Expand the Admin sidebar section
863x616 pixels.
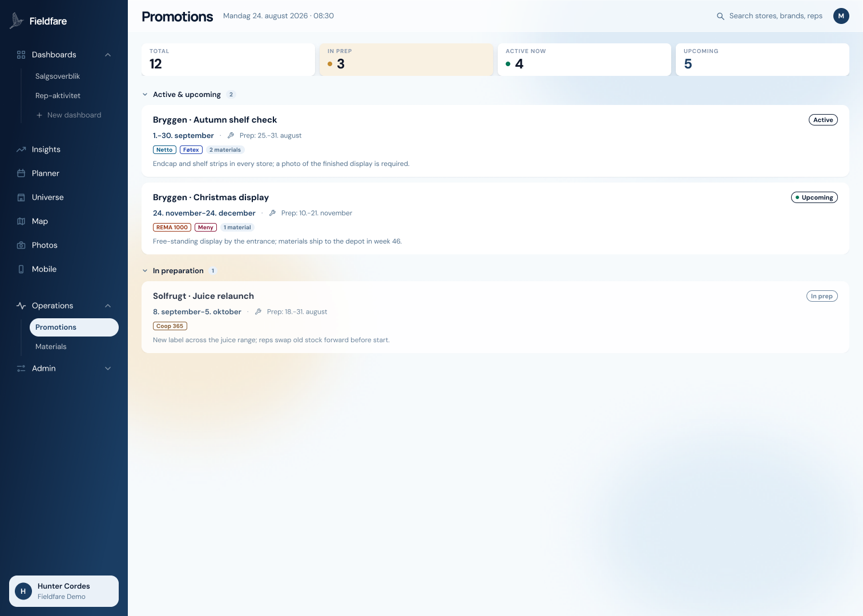click(108, 368)
